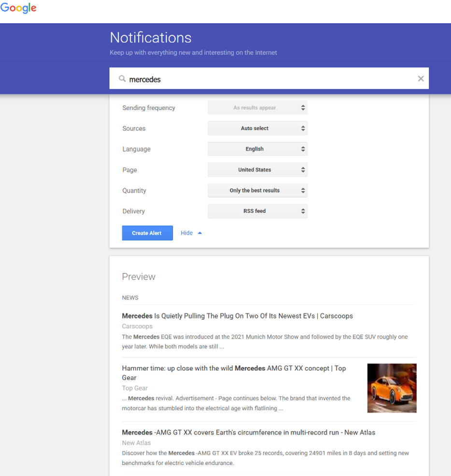The height and width of the screenshot is (476, 451).
Task: Open the Sending frequency dropdown
Action: tap(257, 108)
